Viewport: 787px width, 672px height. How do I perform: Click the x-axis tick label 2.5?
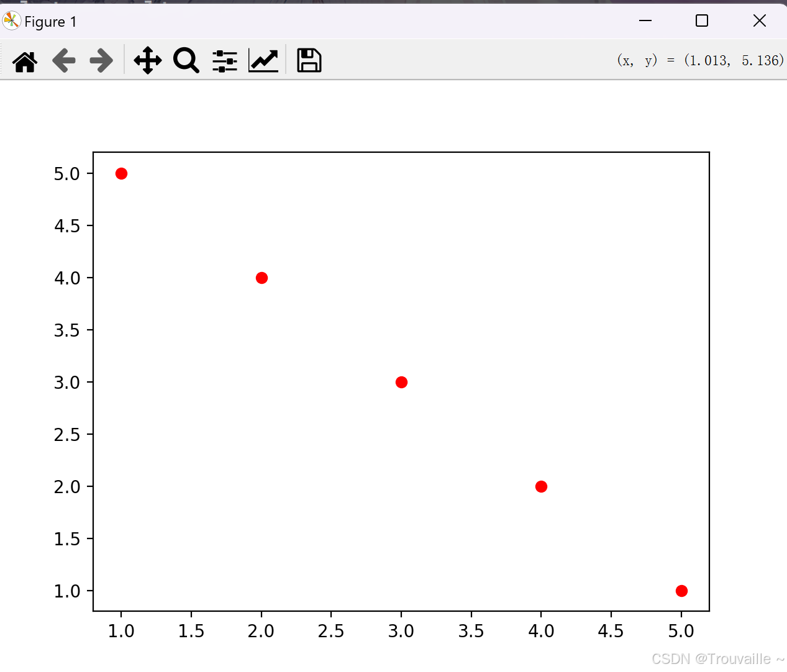331,631
